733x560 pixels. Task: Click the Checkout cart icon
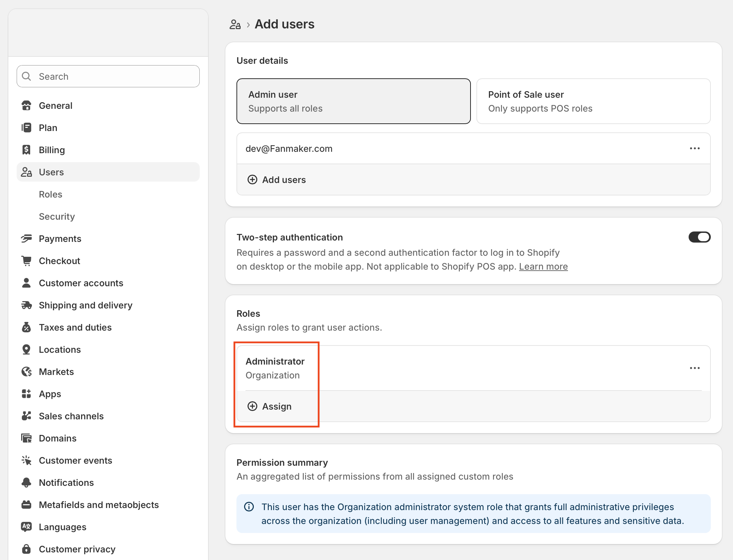pos(26,261)
